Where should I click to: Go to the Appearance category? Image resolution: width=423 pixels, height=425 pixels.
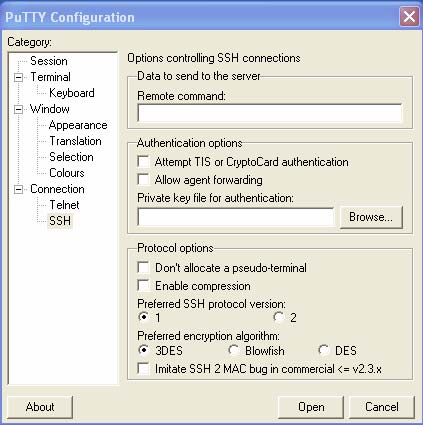point(78,125)
